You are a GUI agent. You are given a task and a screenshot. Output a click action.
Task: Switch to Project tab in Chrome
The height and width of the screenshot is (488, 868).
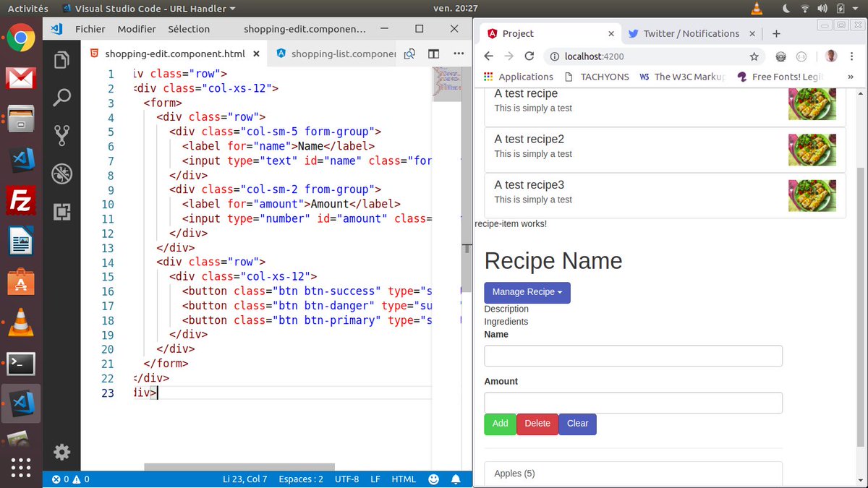(548, 33)
